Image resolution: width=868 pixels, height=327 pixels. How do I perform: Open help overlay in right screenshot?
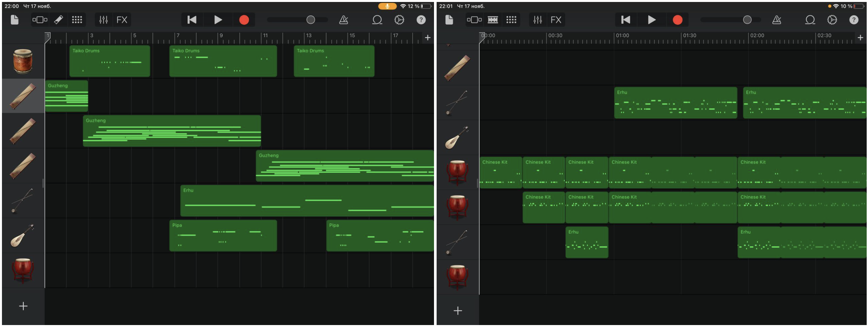pyautogui.click(x=854, y=20)
